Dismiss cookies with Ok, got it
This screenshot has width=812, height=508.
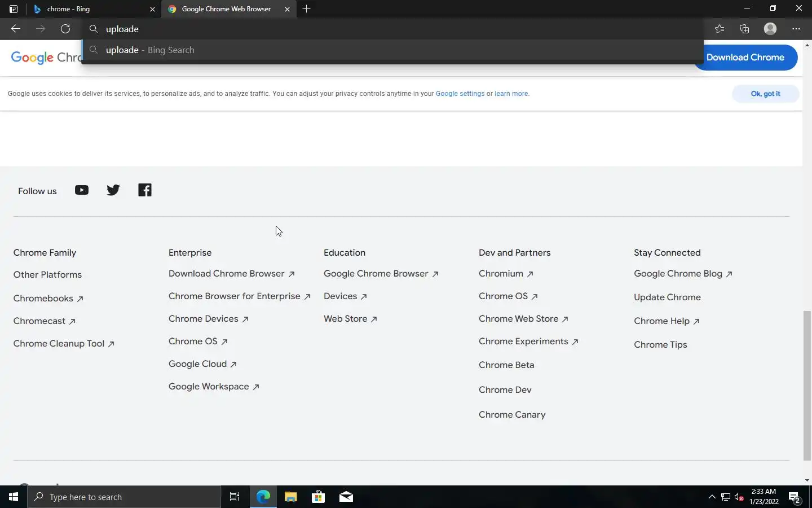(x=765, y=94)
